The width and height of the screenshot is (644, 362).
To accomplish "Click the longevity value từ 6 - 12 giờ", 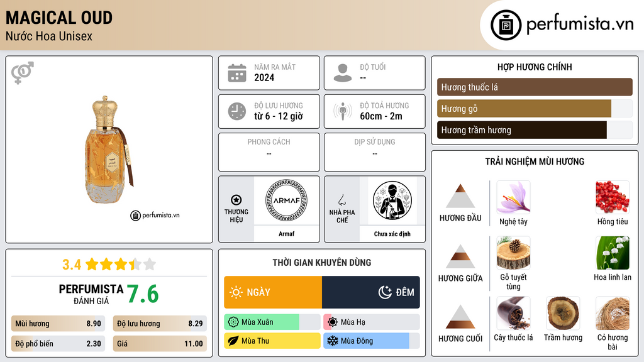I will tap(279, 116).
